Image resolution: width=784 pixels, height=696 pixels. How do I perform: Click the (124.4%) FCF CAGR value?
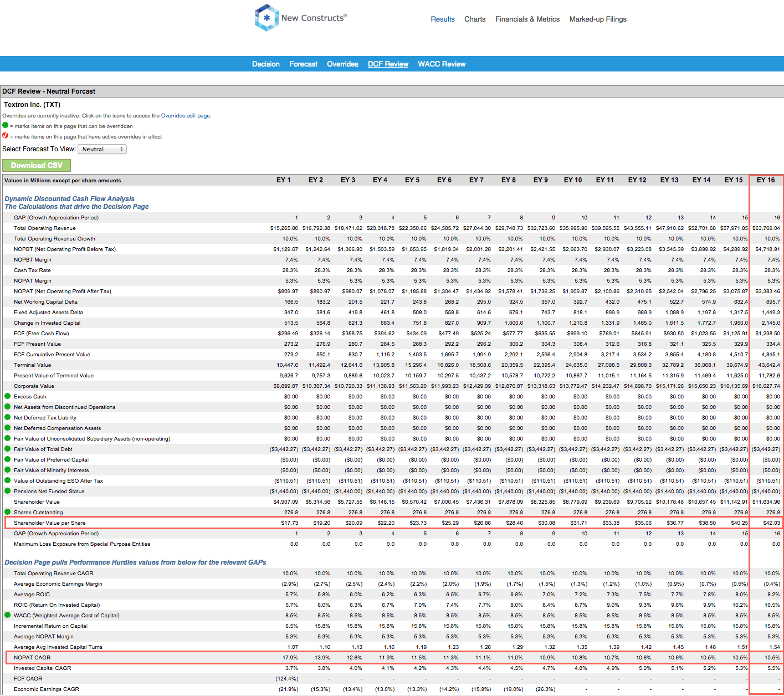(287, 678)
